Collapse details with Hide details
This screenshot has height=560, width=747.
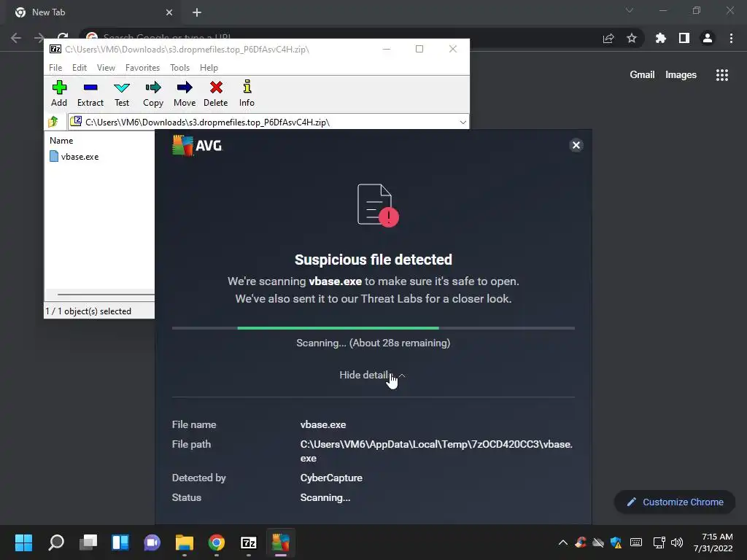[x=372, y=376]
